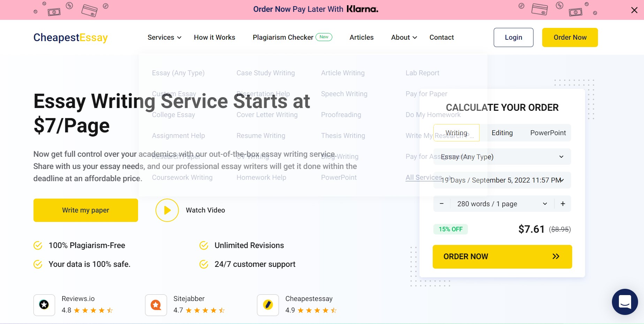Choose Assignment Help from Services menu
Viewport: 644px width, 324px height.
click(179, 136)
